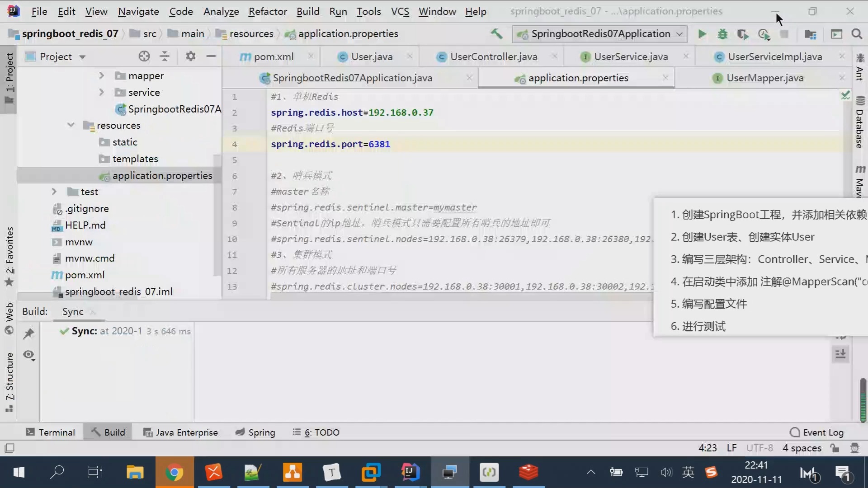
Task: Click the Sync button in Build panel
Action: 73,311
